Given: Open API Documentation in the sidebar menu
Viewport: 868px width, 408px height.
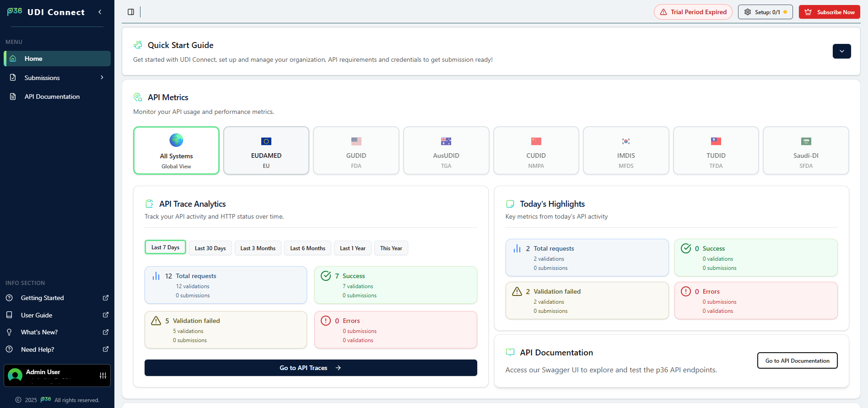Looking at the screenshot, I should (x=57, y=97).
